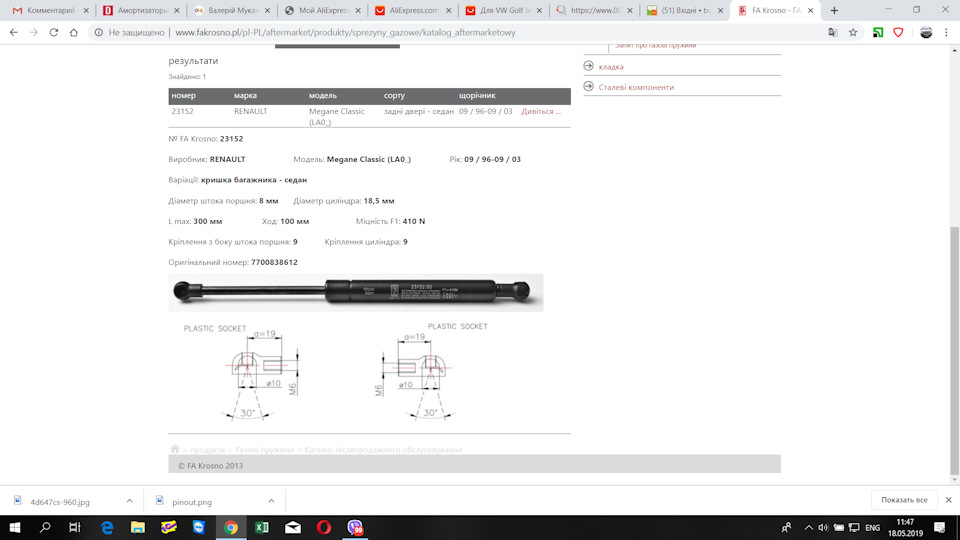Open Opera browser from the taskbar

tap(324, 527)
